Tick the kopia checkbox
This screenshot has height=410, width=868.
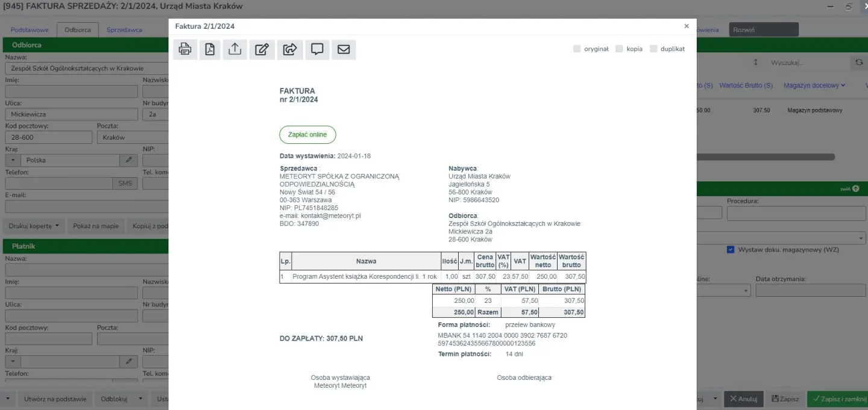[619, 49]
